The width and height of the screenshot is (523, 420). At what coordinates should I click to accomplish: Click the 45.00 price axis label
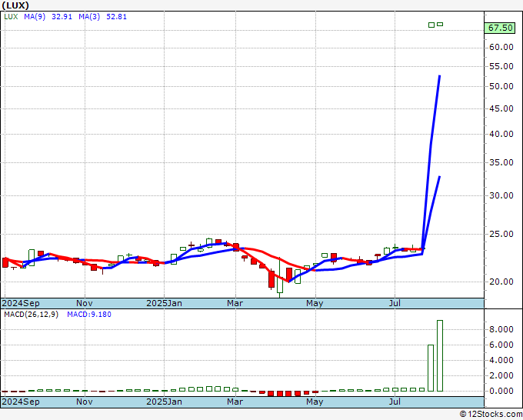click(501, 108)
